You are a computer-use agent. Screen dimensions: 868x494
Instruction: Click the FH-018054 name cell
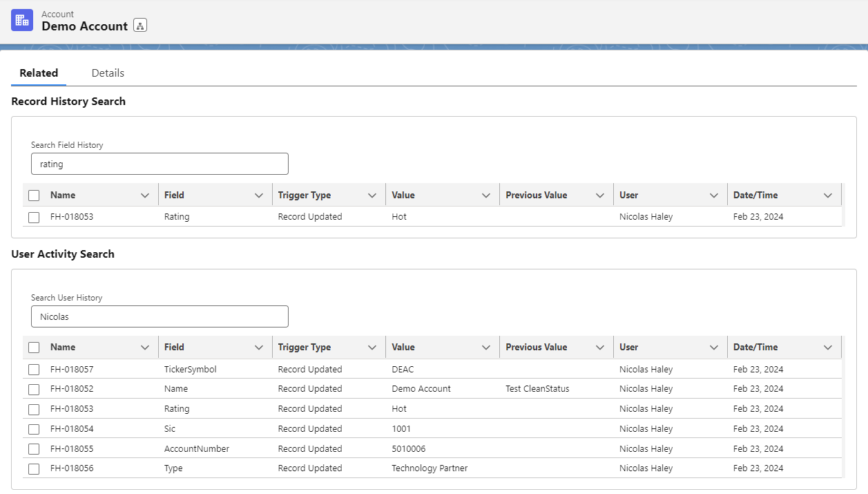click(x=72, y=429)
